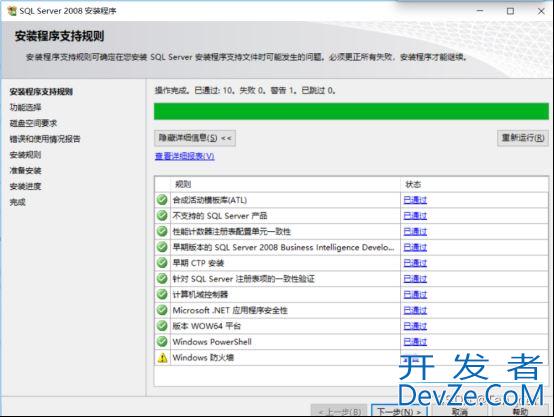The width and height of the screenshot is (554, 417).
Task: Open 已通过 link for Windows PowerShell
Action: click(x=415, y=342)
